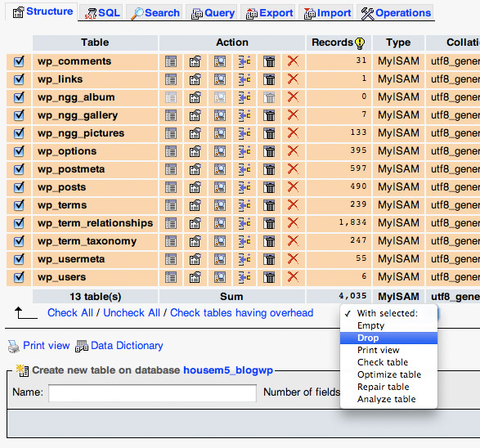This screenshot has width=480, height=448.
Task: Open structure of wp_comments table
Action: 195,61
